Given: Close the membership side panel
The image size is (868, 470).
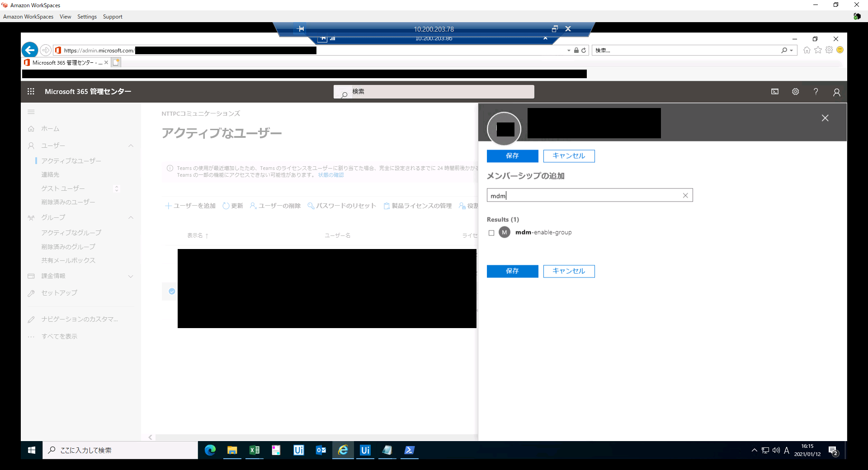Looking at the screenshot, I should coord(825,118).
